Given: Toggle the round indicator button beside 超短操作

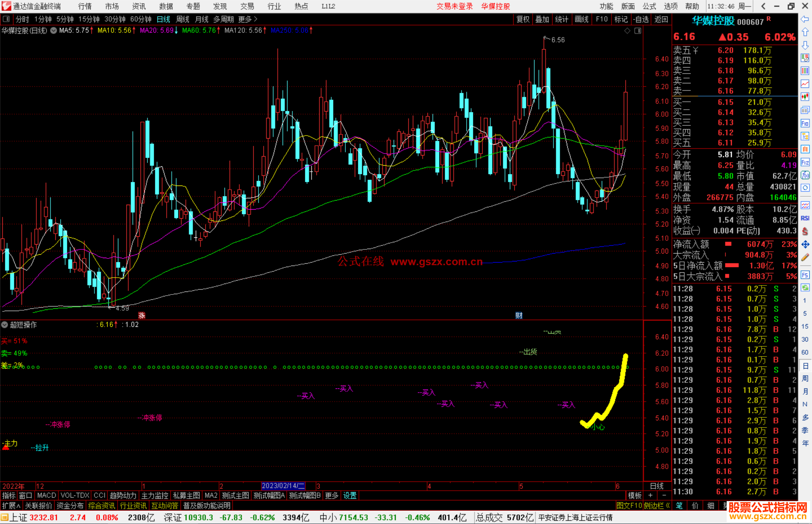Looking at the screenshot, I should click(5, 325).
